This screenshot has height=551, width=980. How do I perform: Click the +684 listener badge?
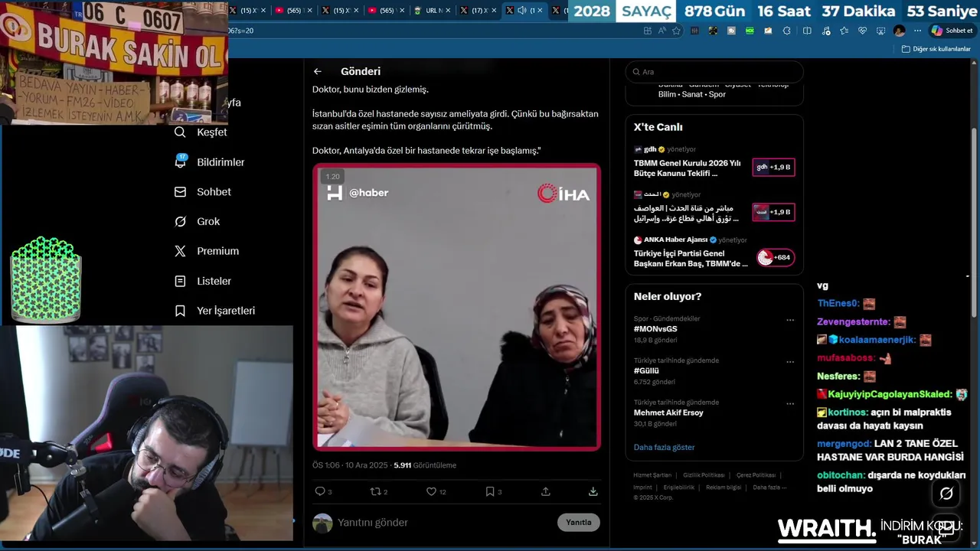(775, 257)
